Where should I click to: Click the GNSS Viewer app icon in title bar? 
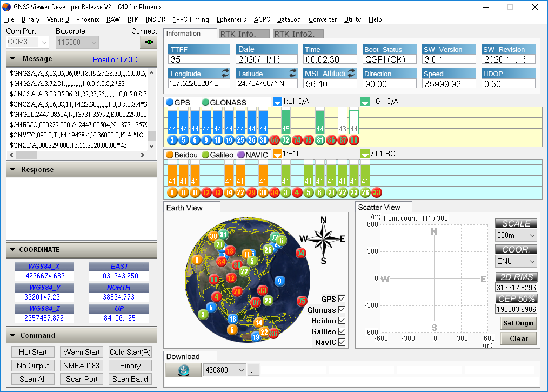[x=6, y=7]
